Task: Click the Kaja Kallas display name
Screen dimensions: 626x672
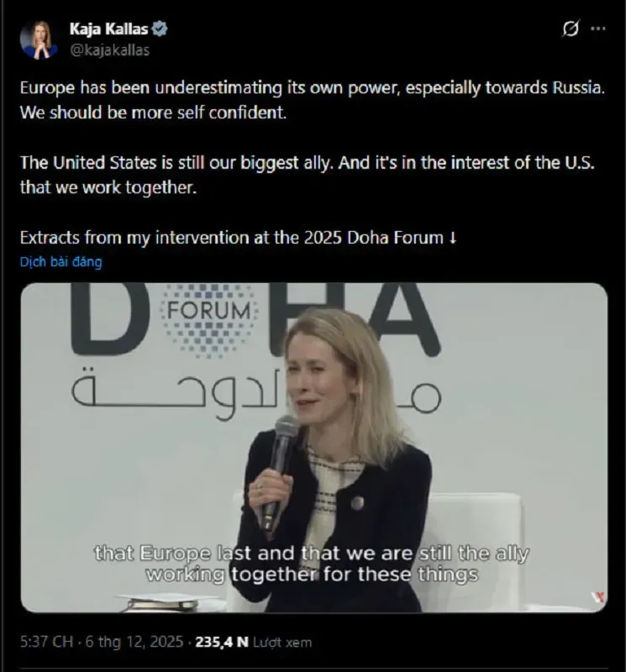Action: click(109, 29)
